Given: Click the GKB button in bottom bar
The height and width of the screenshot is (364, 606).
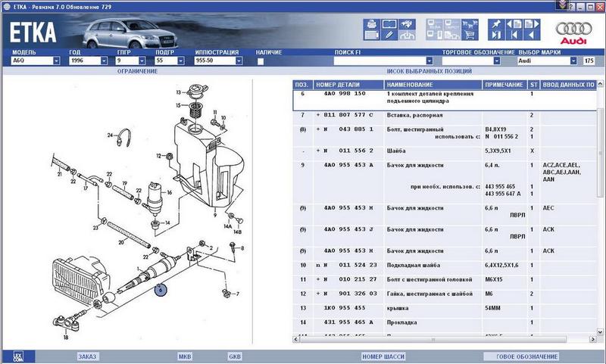Looking at the screenshot, I should pos(235,356).
